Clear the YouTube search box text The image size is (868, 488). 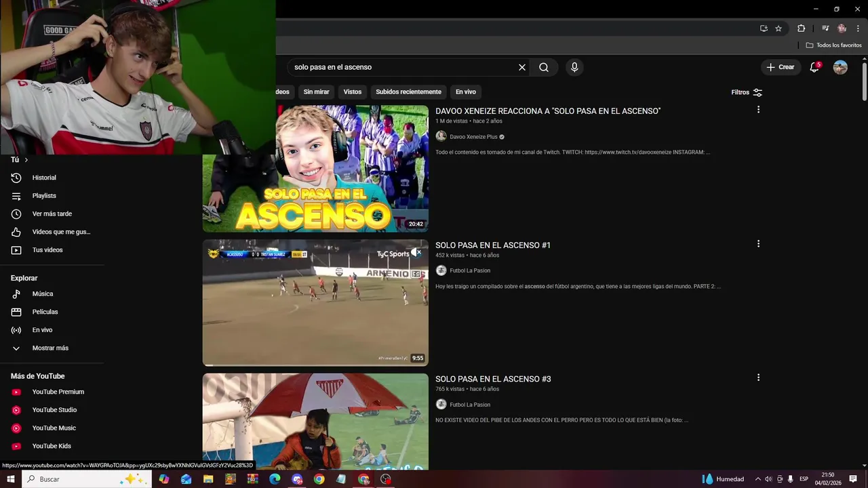tap(522, 67)
